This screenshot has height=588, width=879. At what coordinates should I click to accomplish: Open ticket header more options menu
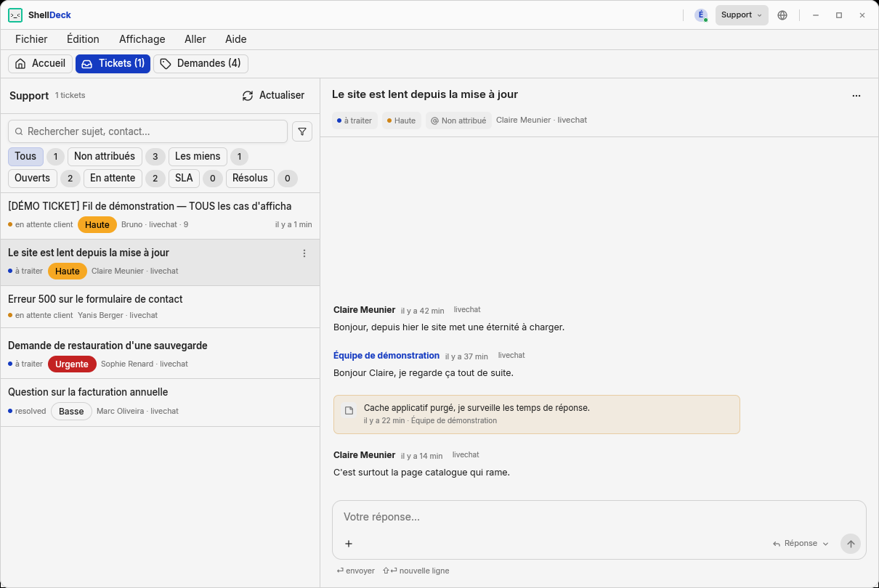856,96
